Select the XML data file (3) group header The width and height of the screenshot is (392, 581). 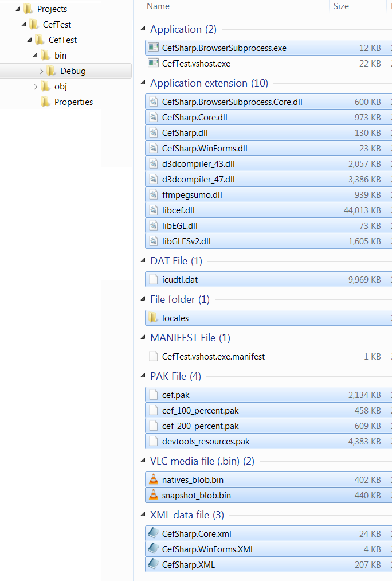(x=187, y=515)
